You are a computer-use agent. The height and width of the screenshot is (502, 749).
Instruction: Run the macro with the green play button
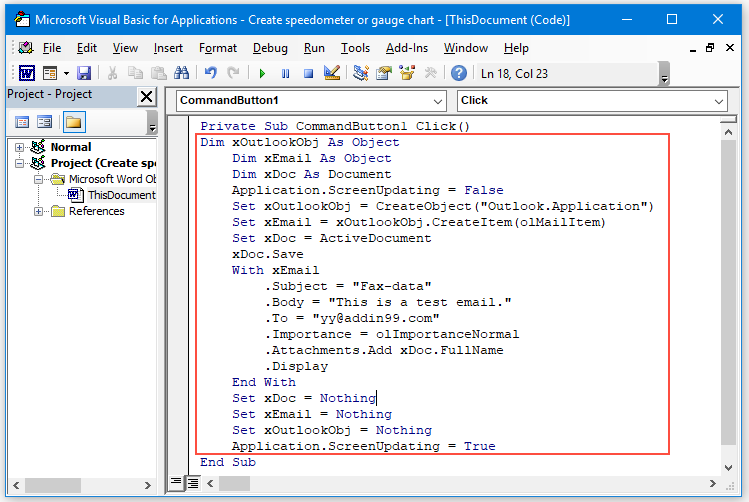coord(262,73)
